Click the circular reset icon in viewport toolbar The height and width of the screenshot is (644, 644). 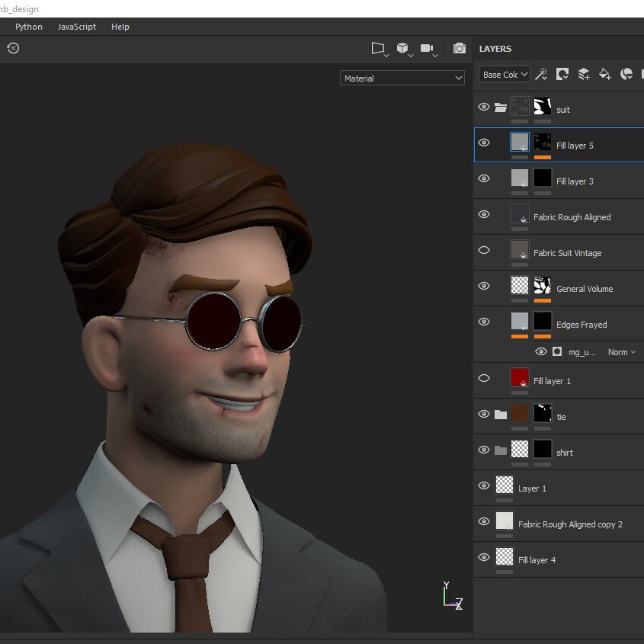point(13,48)
